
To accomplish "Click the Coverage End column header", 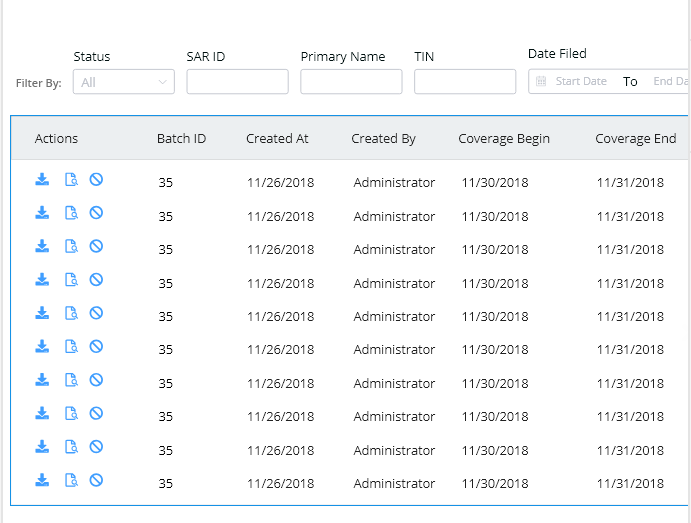I will tap(635, 139).
